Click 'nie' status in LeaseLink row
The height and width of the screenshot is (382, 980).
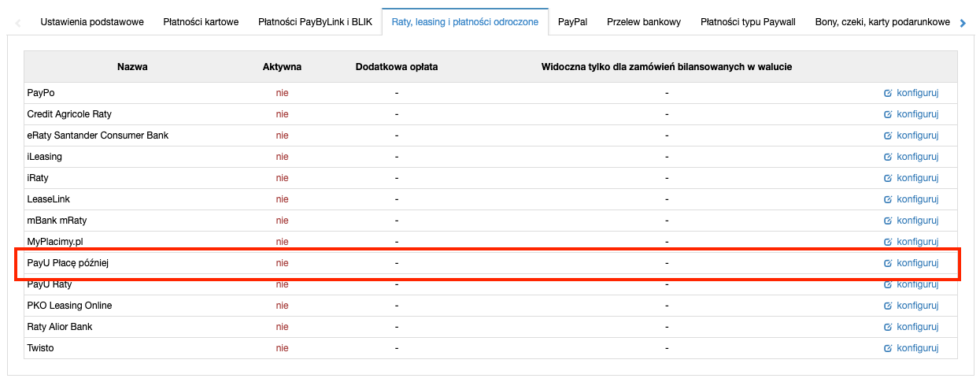282,199
